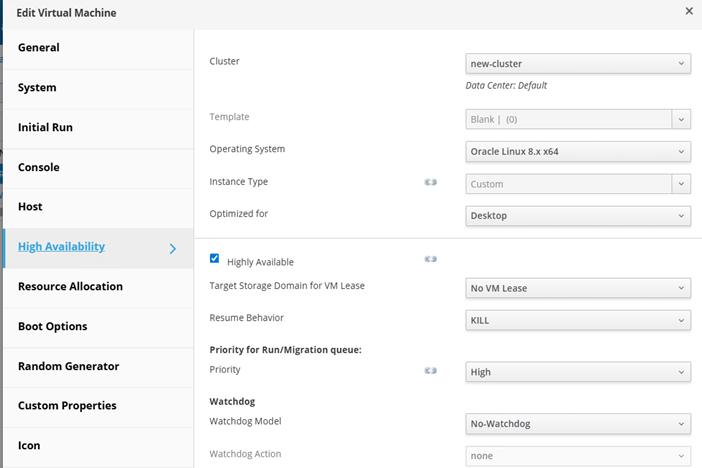Viewport: 702px width, 468px height.
Task: Toggle the Highly Available checkbox
Action: pos(214,258)
